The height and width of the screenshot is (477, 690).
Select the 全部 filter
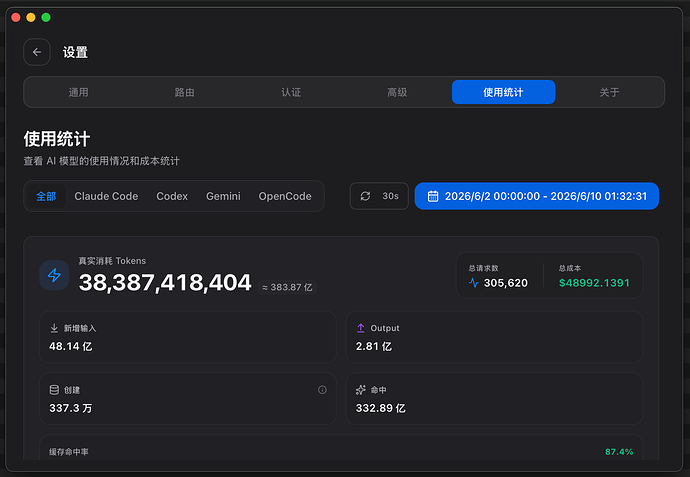(46, 196)
